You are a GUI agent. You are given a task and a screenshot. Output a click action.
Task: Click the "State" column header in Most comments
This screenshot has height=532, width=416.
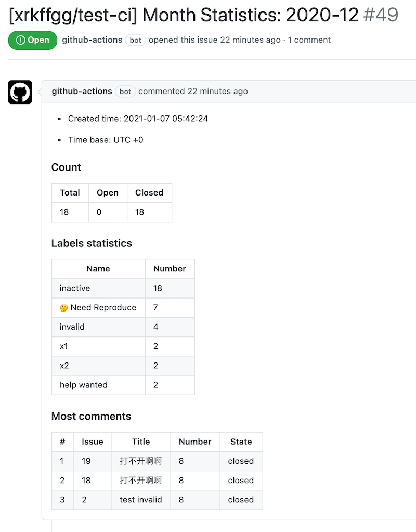[x=241, y=442]
